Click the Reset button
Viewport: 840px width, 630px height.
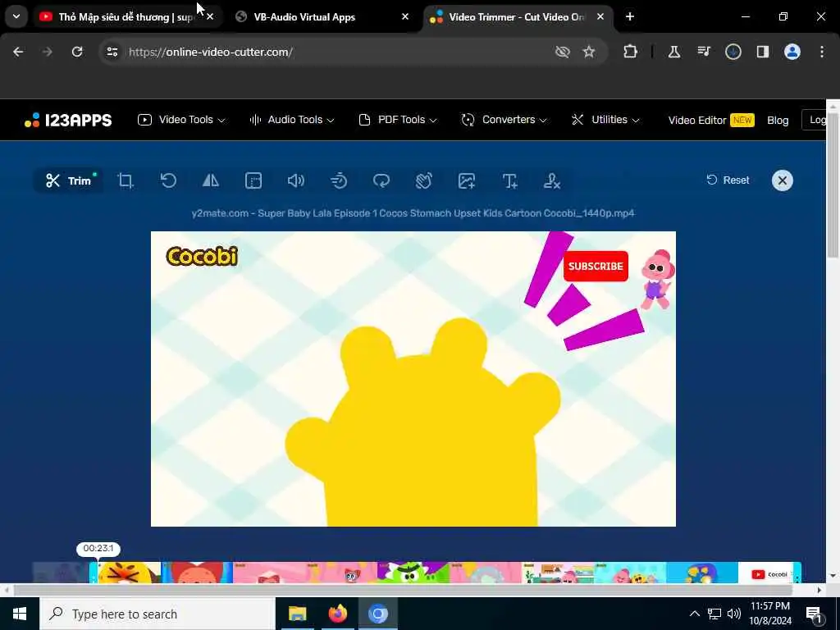(x=728, y=180)
